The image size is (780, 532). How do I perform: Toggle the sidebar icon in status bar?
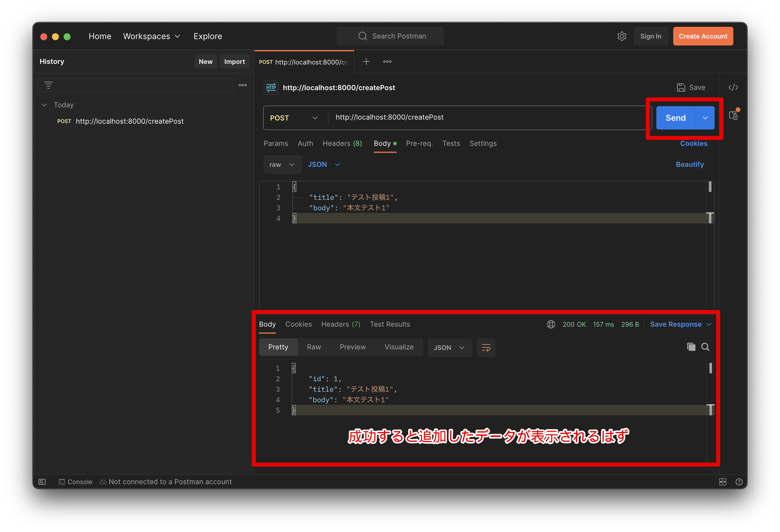(42, 482)
